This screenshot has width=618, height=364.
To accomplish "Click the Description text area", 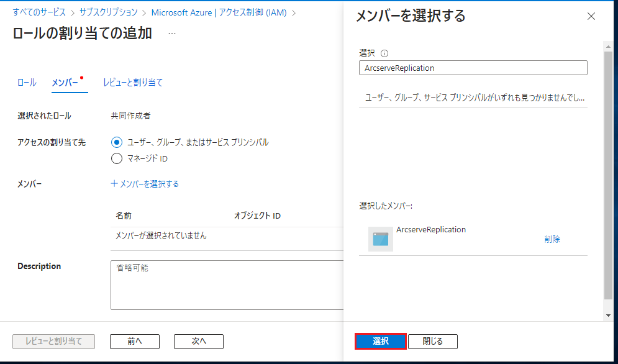I will pos(227,284).
